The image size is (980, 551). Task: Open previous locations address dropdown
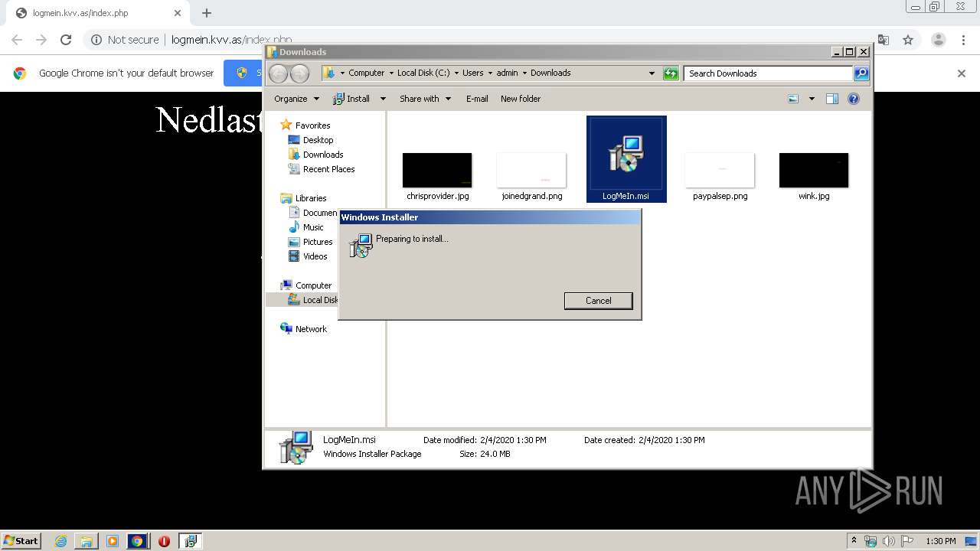[x=652, y=73]
